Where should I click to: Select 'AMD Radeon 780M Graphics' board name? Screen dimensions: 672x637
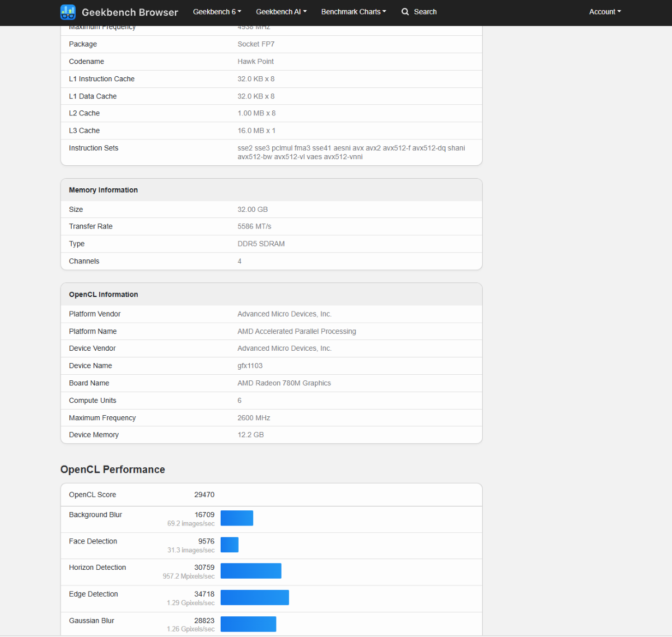point(284,383)
